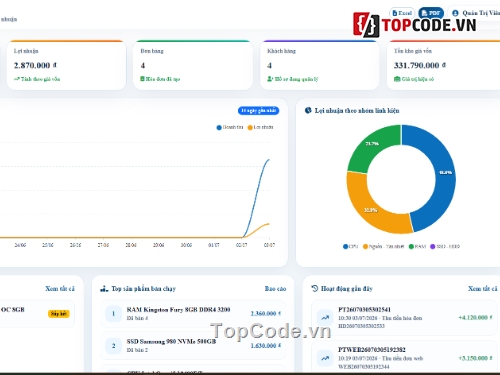Export the report with the PDF button
Image resolution: width=500 pixels, height=375 pixels.
[431, 13]
